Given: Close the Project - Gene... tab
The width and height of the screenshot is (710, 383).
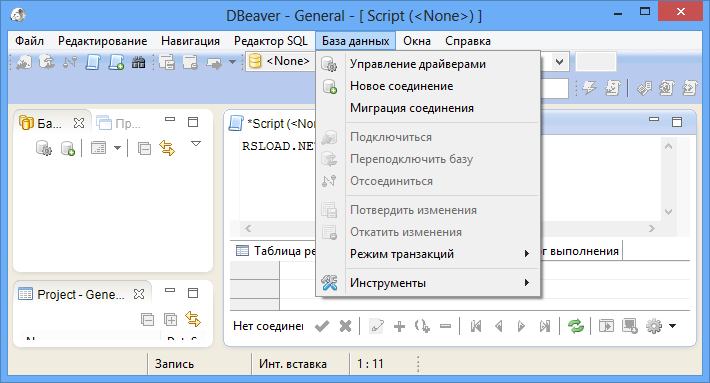Looking at the screenshot, I should tap(139, 294).
